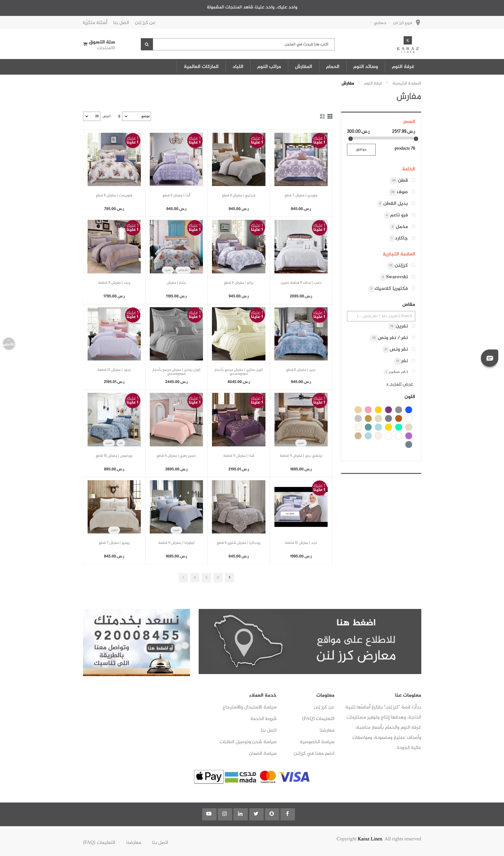Open the YouTube social link

209,813
